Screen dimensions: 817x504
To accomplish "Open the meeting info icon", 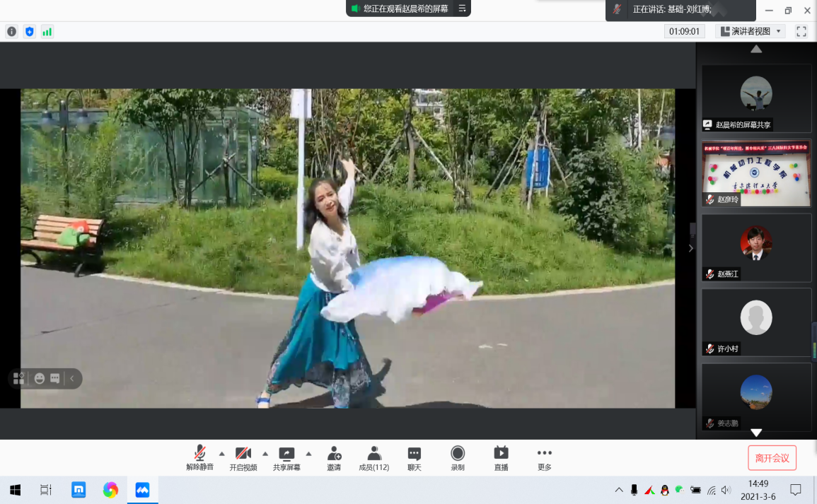I will click(11, 32).
